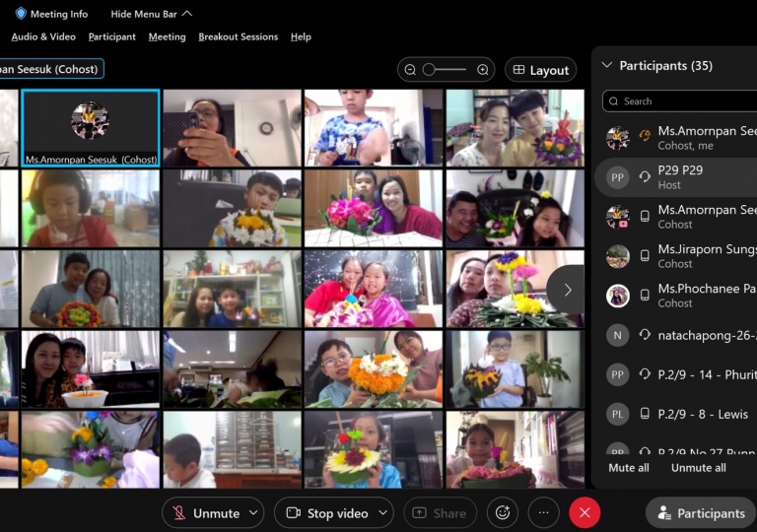The width and height of the screenshot is (757, 532).
Task: Open the Participant menu
Action: (x=112, y=36)
